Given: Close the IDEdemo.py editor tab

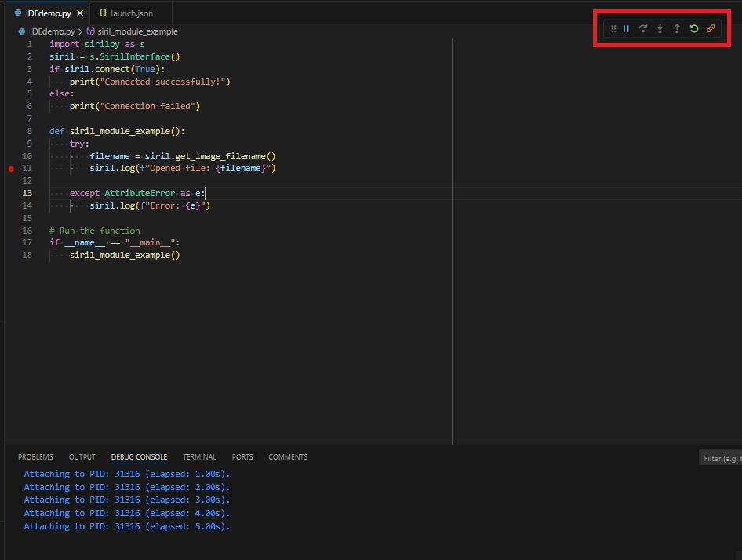Looking at the screenshot, I should tap(80, 13).
